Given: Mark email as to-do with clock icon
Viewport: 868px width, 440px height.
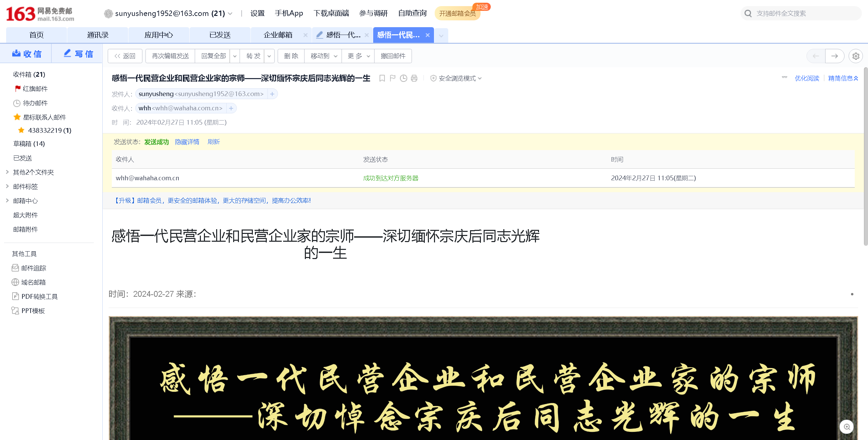Looking at the screenshot, I should pyautogui.click(x=403, y=78).
